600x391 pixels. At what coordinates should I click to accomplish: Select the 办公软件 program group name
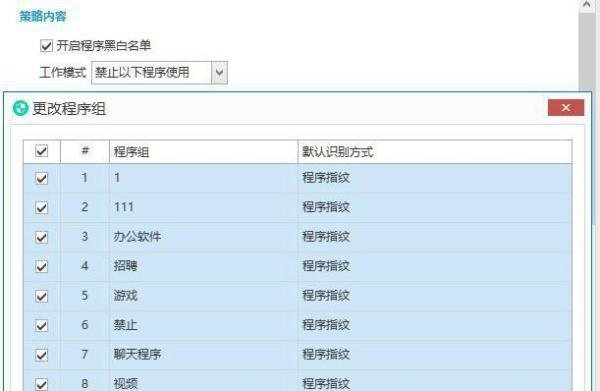pyautogui.click(x=137, y=237)
